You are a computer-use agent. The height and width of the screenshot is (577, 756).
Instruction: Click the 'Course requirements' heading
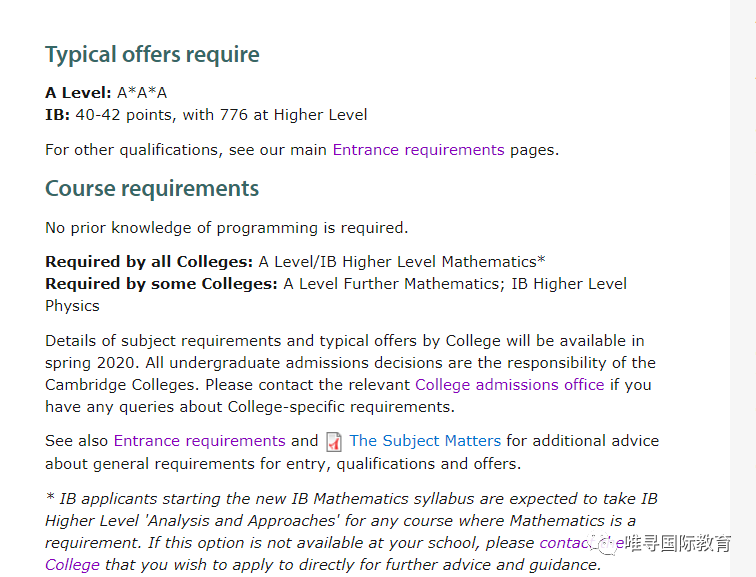point(152,188)
